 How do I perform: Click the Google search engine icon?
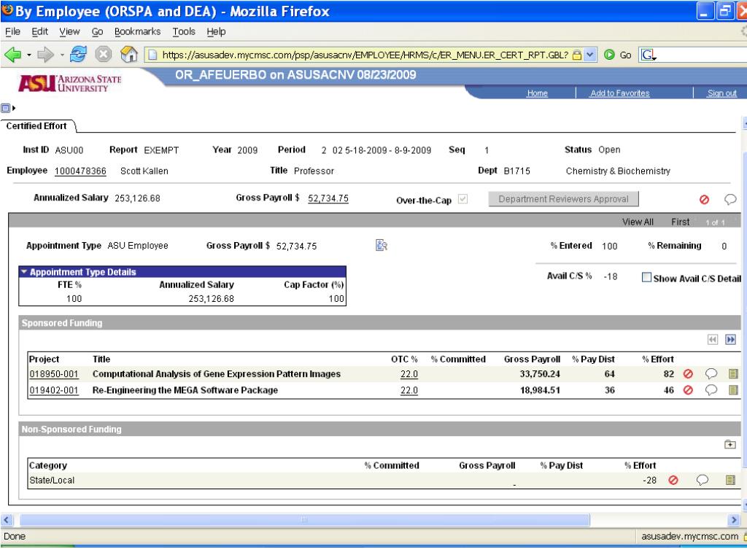(649, 55)
